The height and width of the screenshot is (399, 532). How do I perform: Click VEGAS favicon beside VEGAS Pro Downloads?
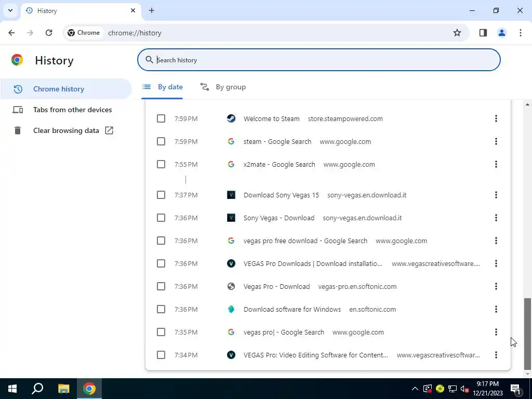tap(231, 263)
